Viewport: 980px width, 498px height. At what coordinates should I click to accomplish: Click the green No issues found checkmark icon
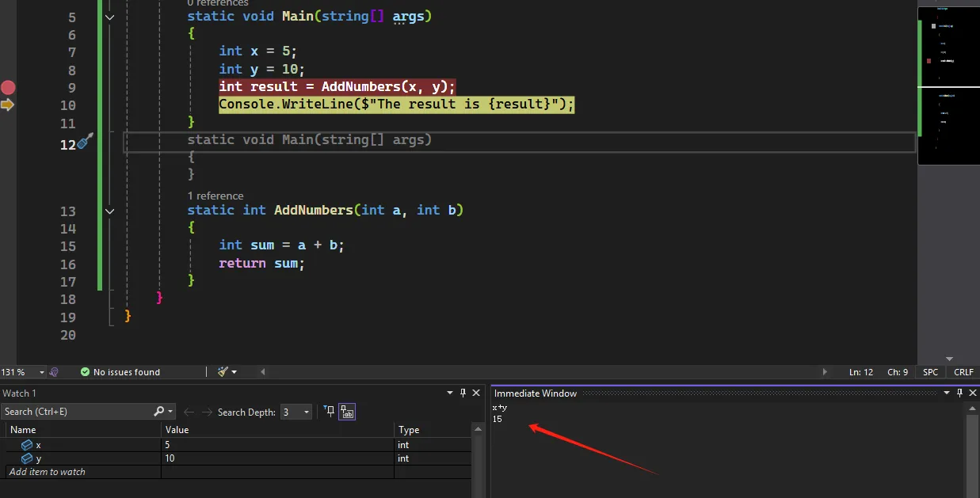coord(85,372)
